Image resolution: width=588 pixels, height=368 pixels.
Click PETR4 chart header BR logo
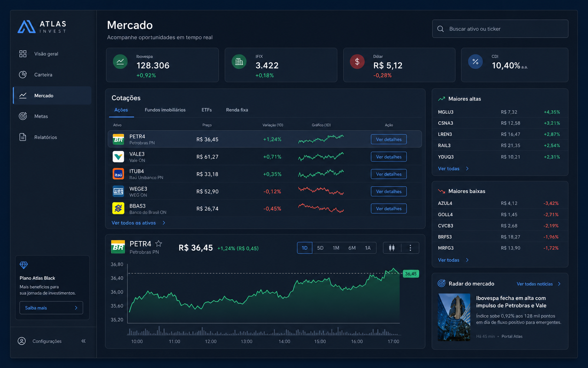pos(118,247)
